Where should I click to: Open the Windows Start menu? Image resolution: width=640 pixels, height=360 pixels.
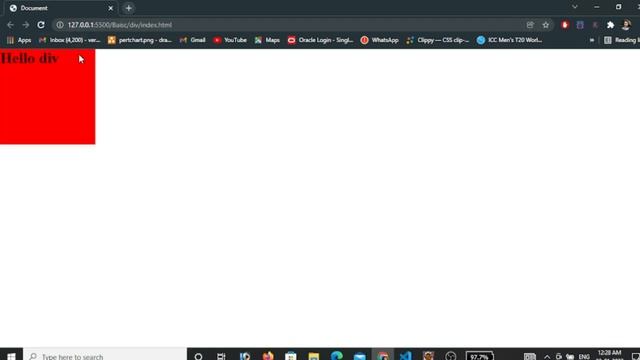11,356
